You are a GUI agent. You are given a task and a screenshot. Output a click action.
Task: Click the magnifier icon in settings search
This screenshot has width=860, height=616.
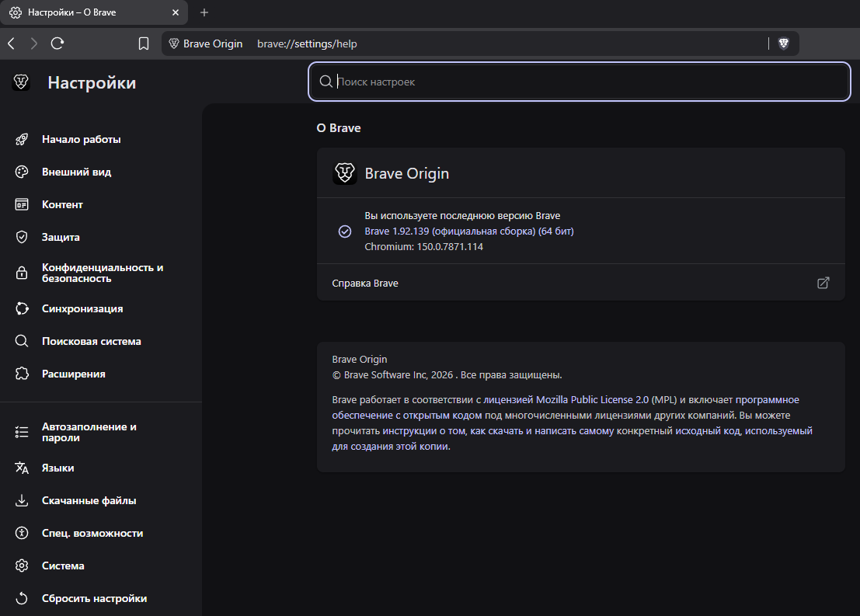[326, 82]
